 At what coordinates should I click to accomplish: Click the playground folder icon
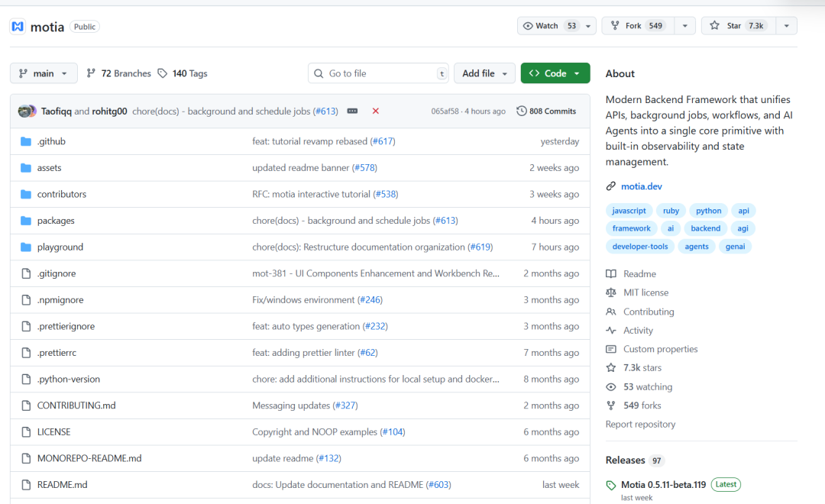coord(26,247)
